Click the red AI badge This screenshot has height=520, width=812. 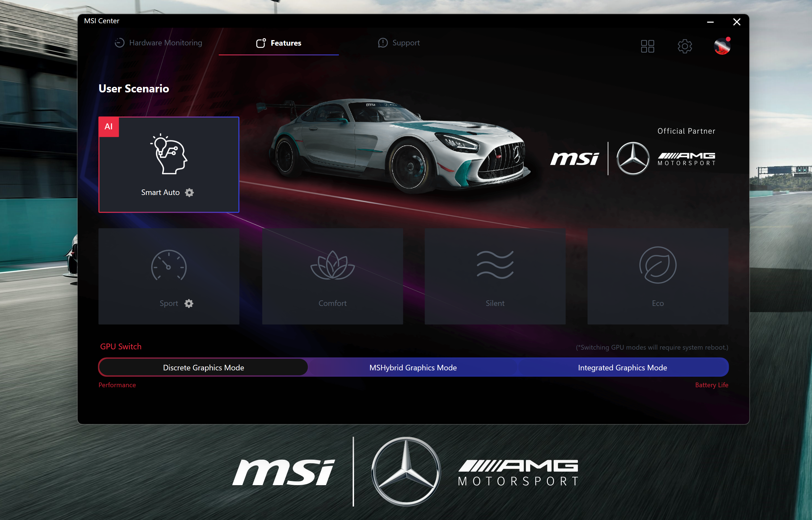(109, 127)
